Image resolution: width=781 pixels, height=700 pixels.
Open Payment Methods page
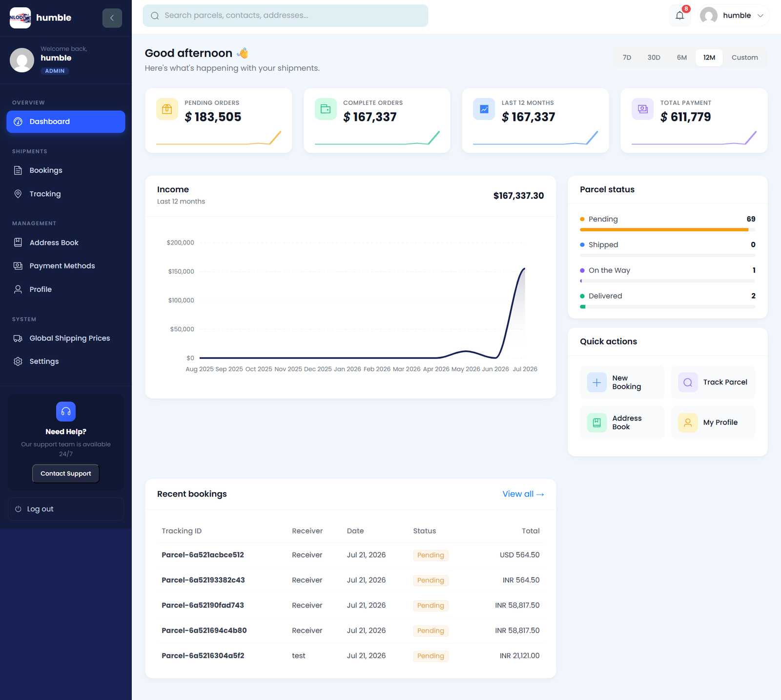(66, 266)
